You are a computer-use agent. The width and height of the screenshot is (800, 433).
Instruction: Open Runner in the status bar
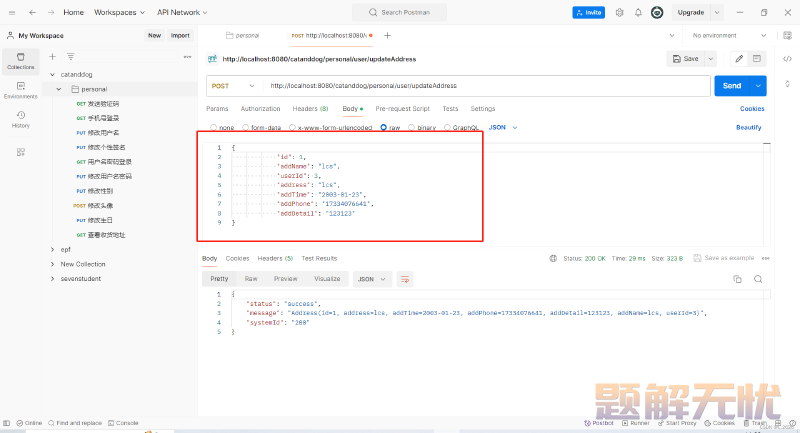tap(636, 423)
